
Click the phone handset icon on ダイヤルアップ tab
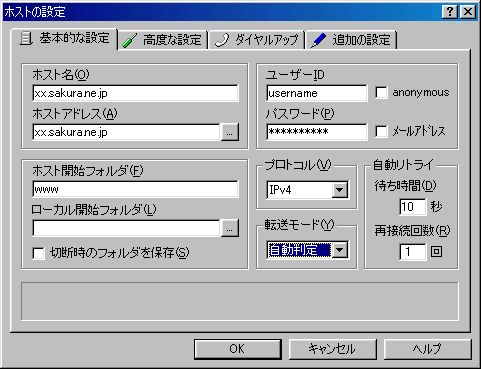pyautogui.click(x=223, y=40)
